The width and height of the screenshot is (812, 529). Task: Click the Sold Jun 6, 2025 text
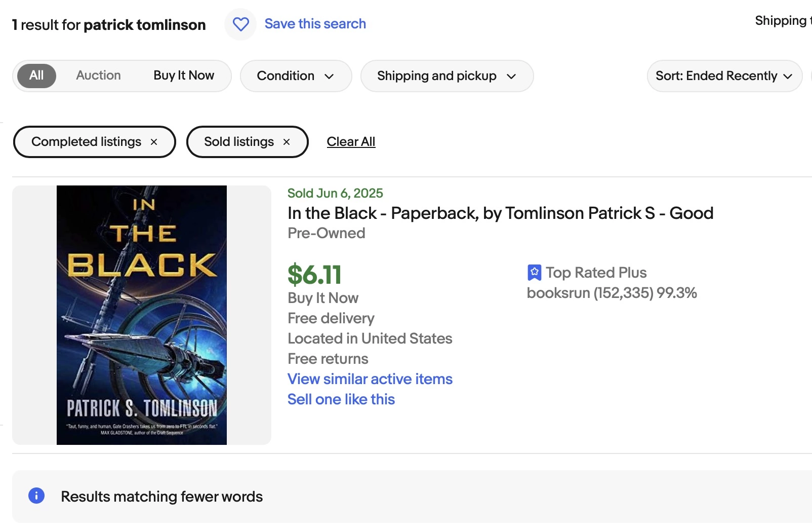335,193
